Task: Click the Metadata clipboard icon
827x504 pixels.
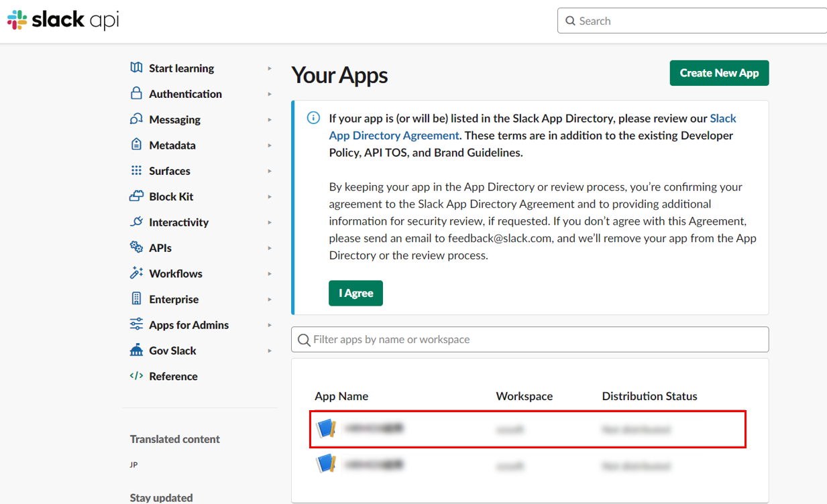Action: (136, 145)
